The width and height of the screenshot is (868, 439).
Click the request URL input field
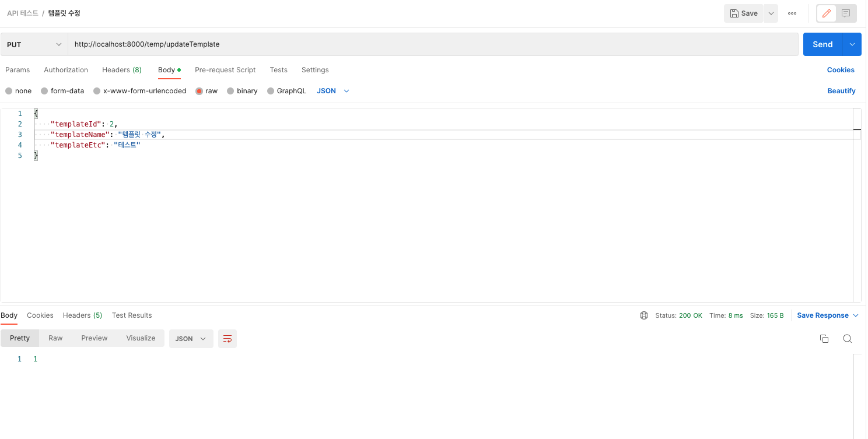(x=433, y=44)
